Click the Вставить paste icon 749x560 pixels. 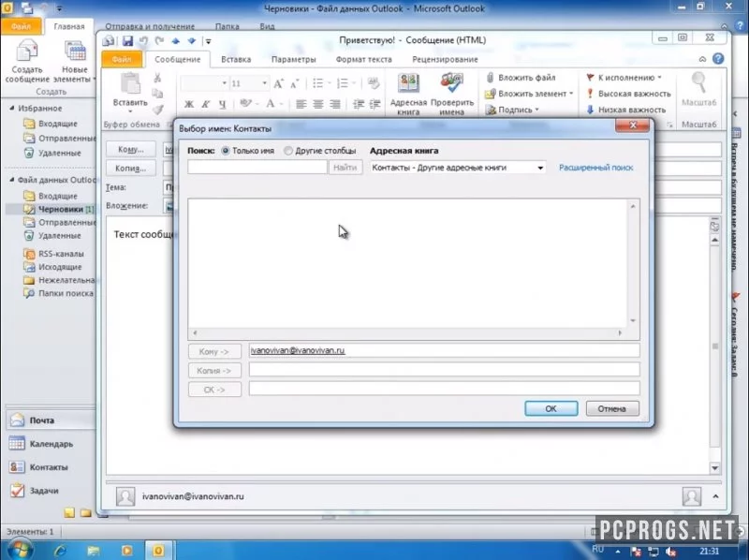[x=130, y=84]
